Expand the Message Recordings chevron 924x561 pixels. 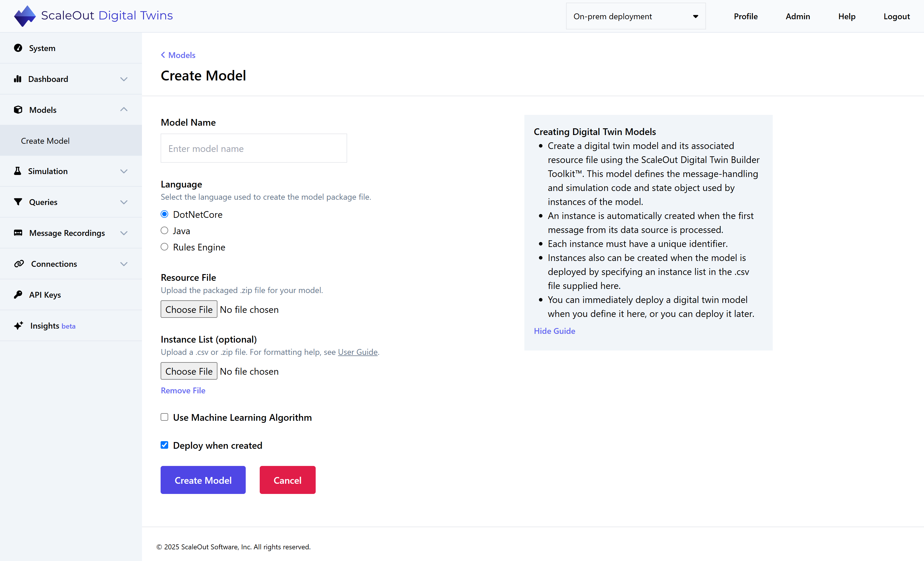[124, 233]
